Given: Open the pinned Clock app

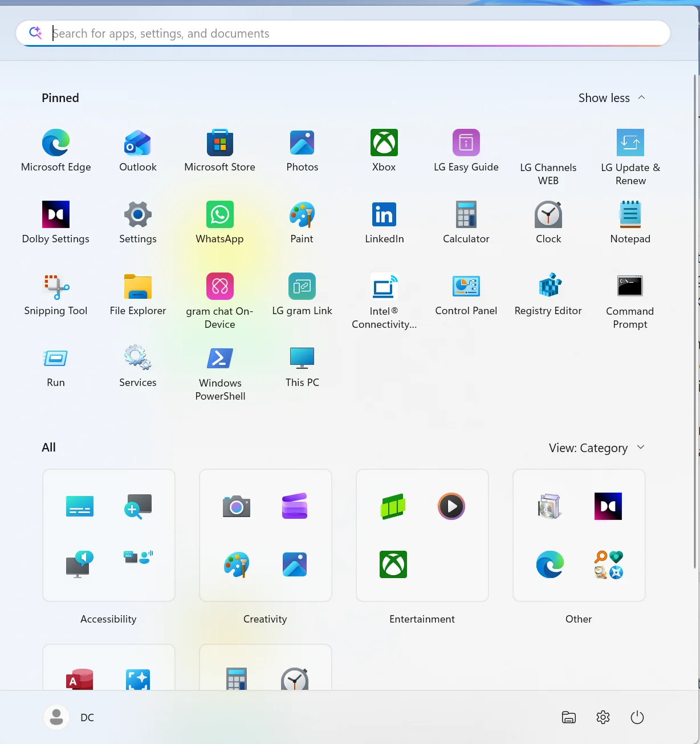Looking at the screenshot, I should (x=548, y=223).
